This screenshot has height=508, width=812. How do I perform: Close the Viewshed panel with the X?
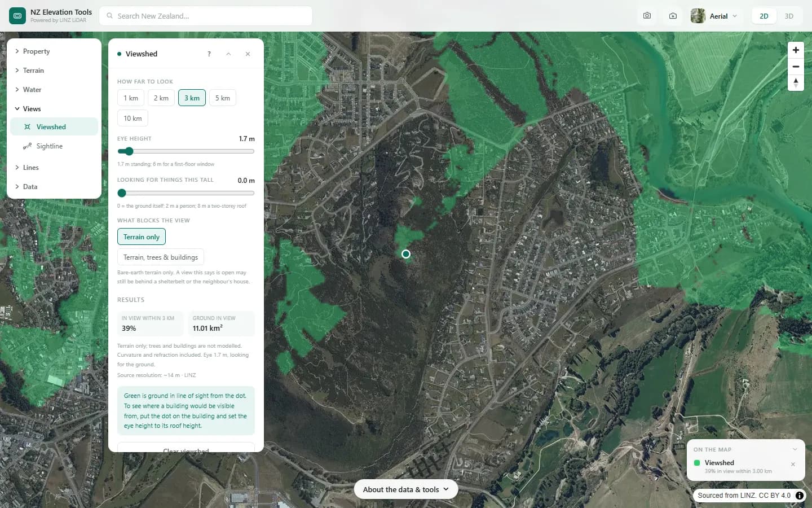point(248,54)
